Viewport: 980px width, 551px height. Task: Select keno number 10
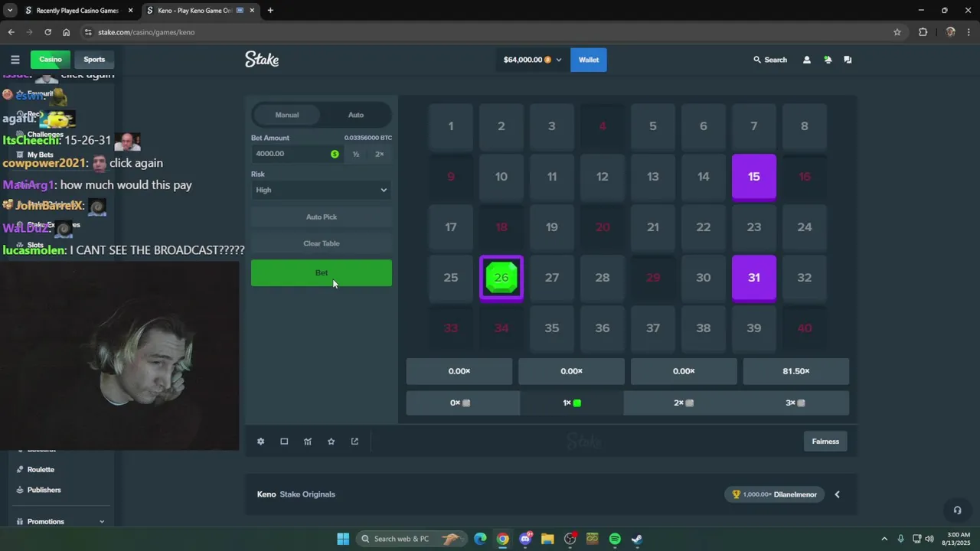click(x=501, y=177)
